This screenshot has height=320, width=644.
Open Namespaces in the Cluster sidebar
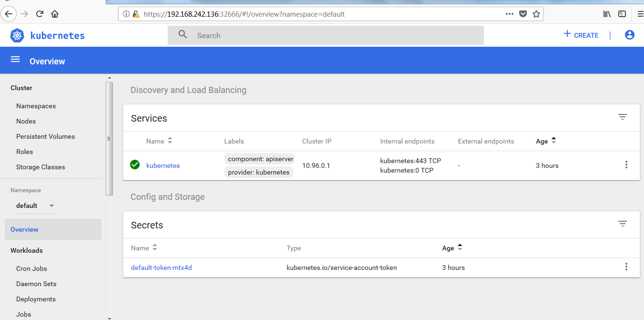click(x=36, y=106)
